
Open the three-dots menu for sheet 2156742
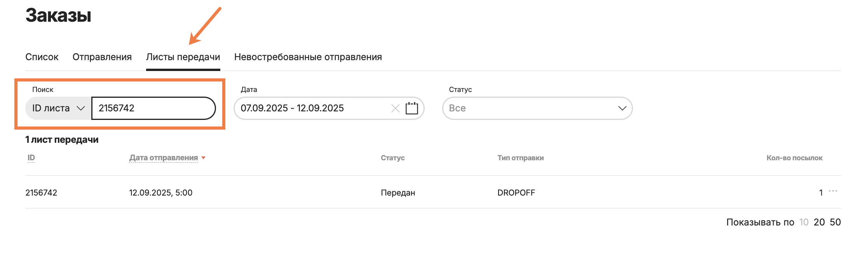[x=833, y=191]
